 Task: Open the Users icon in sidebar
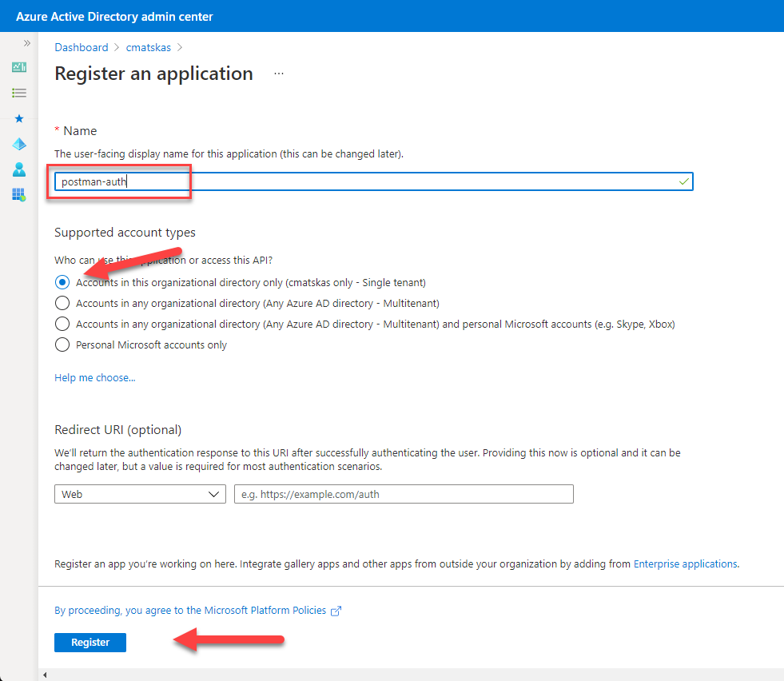point(19,169)
